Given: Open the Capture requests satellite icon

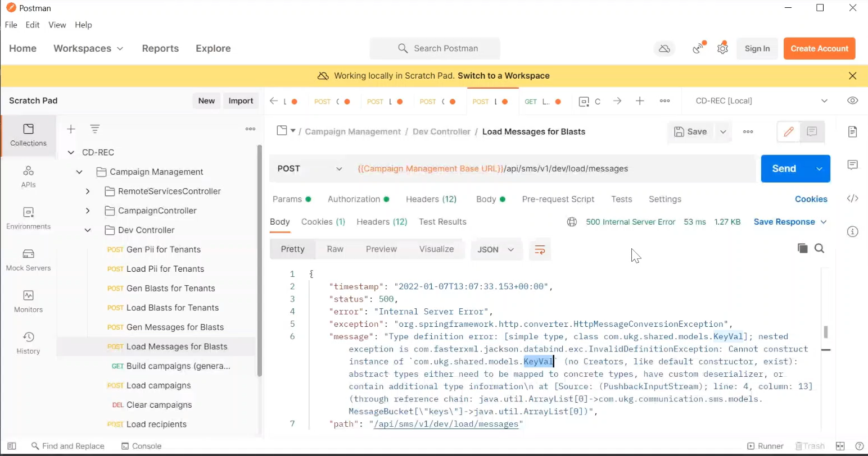Looking at the screenshot, I should click(x=698, y=48).
